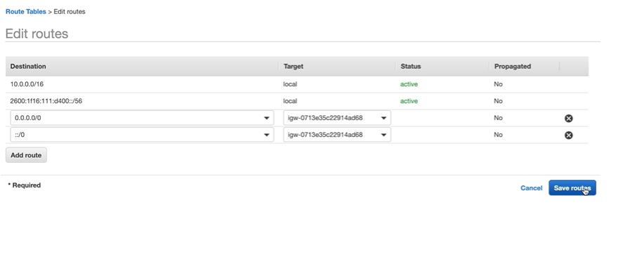Expand target dropdown for ::/0 route
This screenshot has height=257, width=644.
pyautogui.click(x=383, y=135)
